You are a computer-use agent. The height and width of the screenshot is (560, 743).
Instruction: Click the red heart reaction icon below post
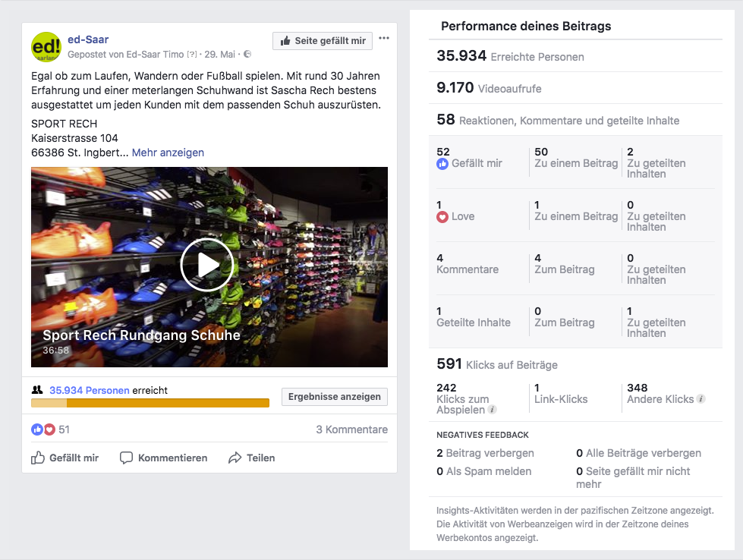pos(49,429)
